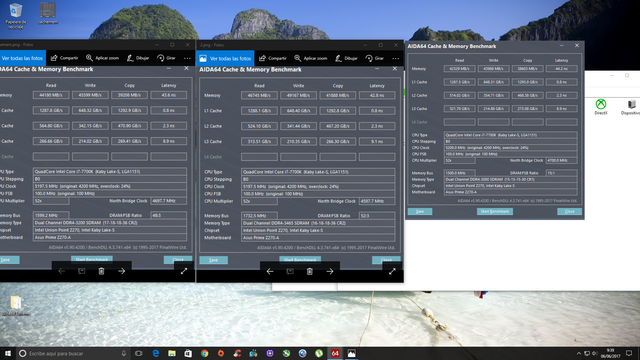Click L3 Cache Latency field in live AIDA64 window
Screen dimensions: 640x360
(x=561, y=109)
